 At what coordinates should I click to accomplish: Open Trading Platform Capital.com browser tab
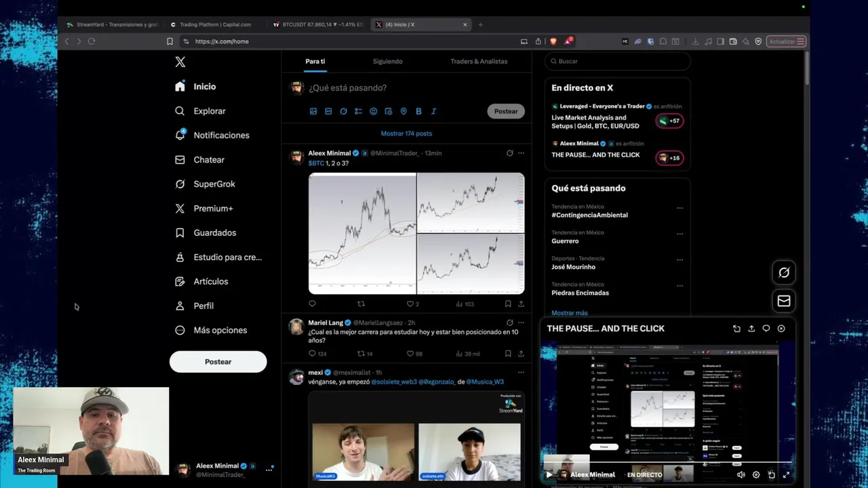215,24
